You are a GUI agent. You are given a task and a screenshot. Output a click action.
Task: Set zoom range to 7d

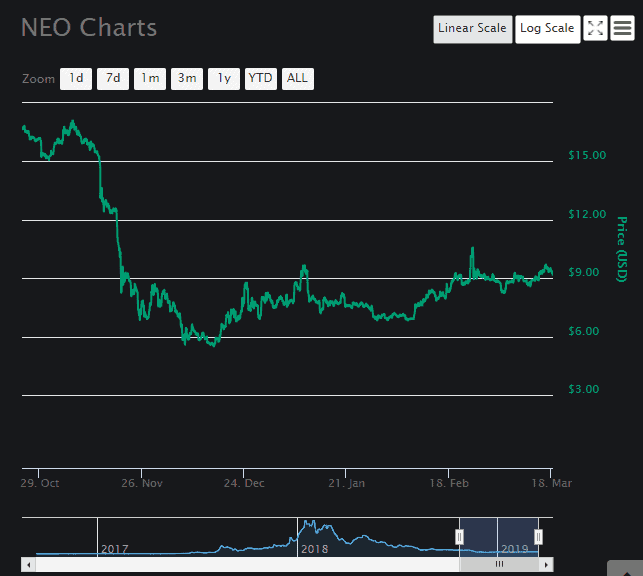(113, 79)
